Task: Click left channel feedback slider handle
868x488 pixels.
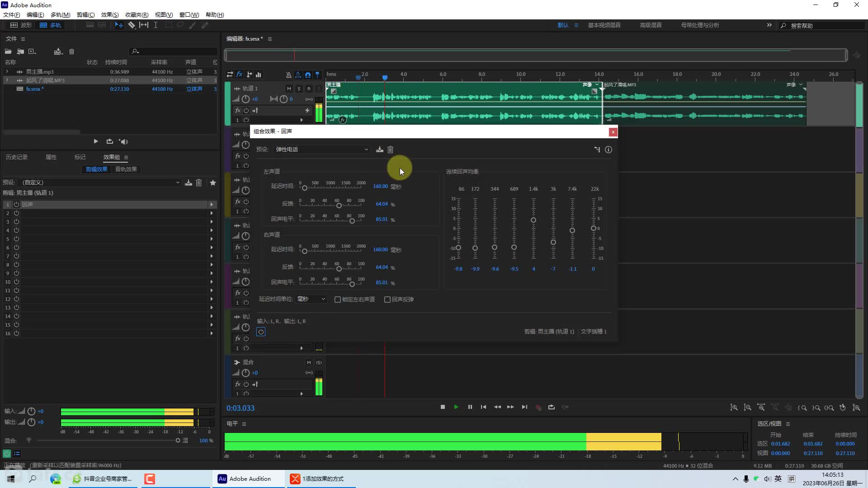Action: point(339,206)
